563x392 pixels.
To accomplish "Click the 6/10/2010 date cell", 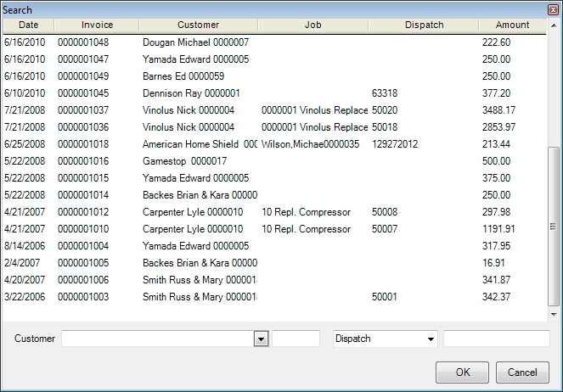I will pos(25,93).
